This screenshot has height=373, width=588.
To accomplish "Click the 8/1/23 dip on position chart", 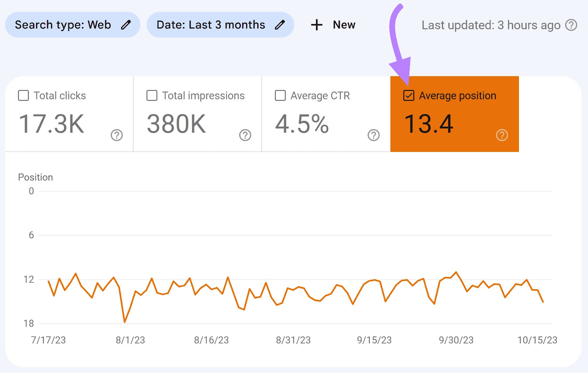I will pos(125,322).
